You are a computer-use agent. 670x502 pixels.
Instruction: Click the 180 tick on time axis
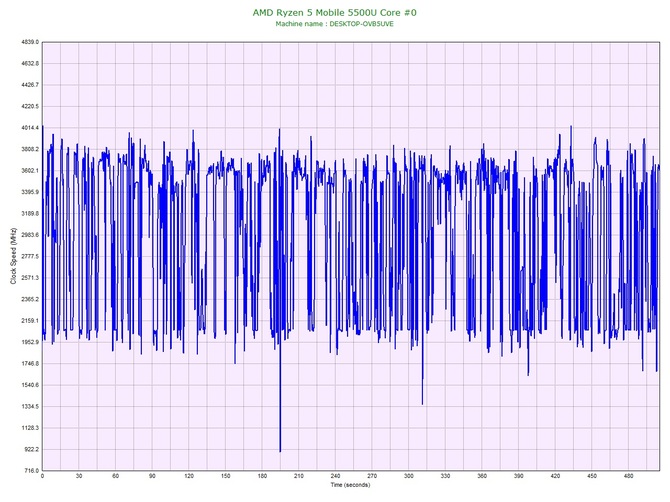pos(262,476)
